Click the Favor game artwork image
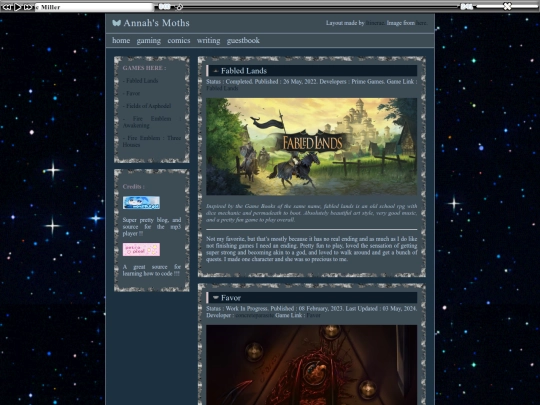540x405 pixels. pyautogui.click(x=311, y=365)
